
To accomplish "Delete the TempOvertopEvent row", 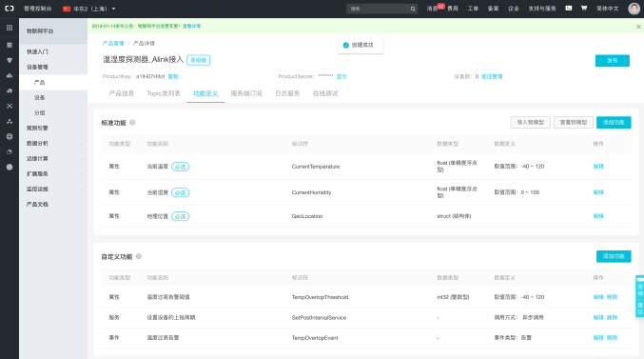I will click(x=612, y=338).
